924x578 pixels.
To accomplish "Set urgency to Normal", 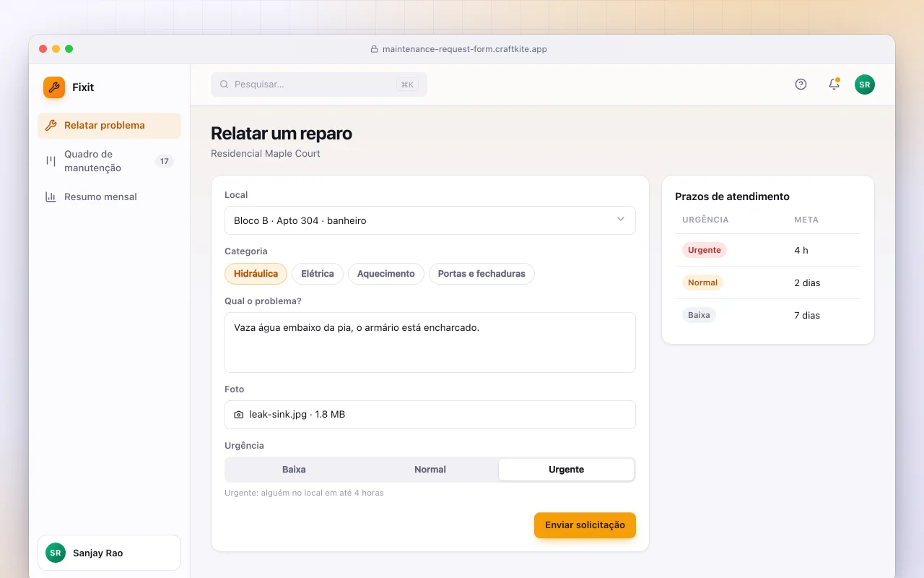I will click(x=430, y=470).
